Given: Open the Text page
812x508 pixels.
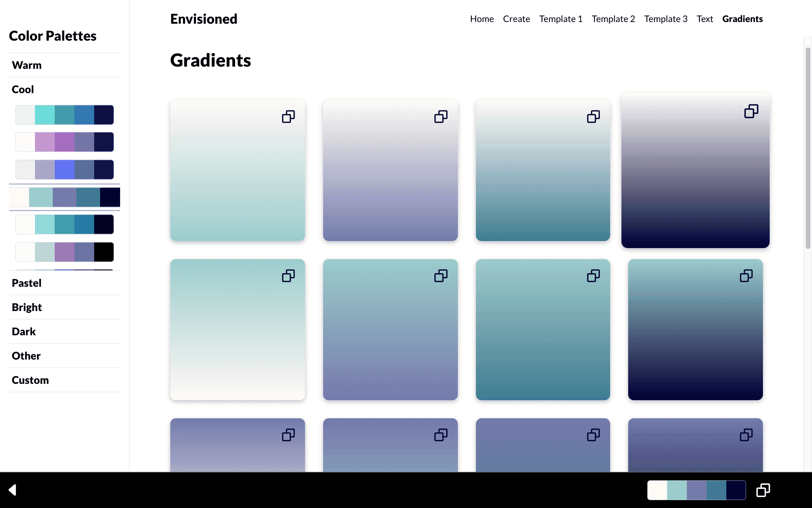Looking at the screenshot, I should 705,19.
